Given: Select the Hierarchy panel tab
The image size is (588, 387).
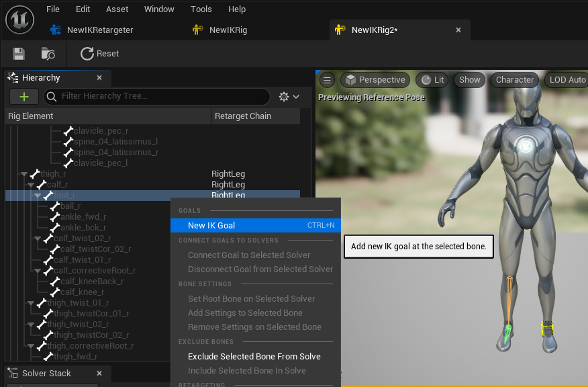Looking at the screenshot, I should [41, 78].
